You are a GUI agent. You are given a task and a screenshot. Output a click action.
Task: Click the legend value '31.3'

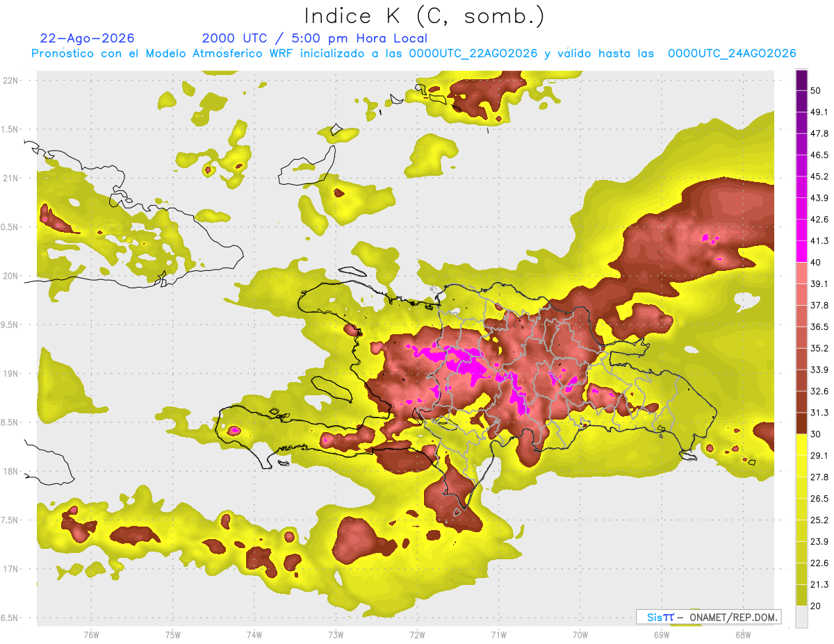tap(819, 413)
